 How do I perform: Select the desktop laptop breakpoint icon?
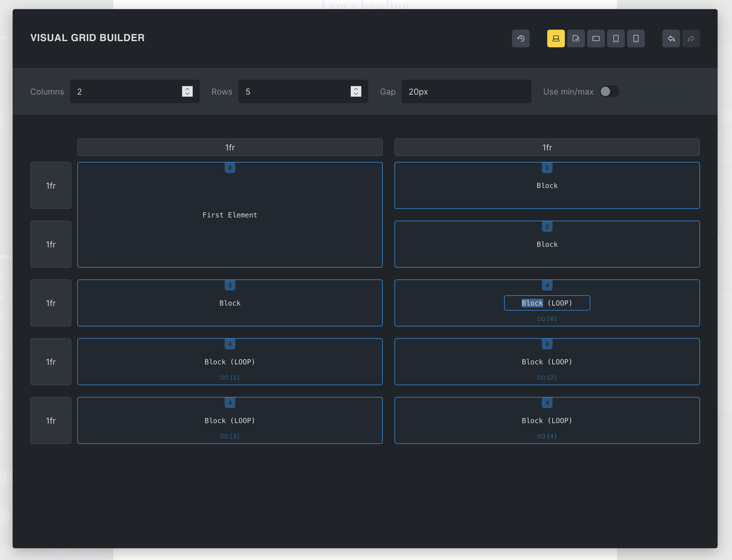click(556, 38)
